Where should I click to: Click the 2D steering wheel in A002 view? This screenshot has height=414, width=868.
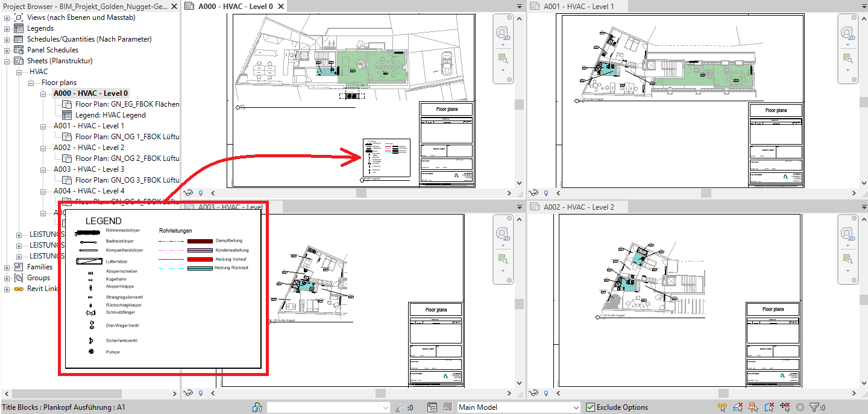848,233
